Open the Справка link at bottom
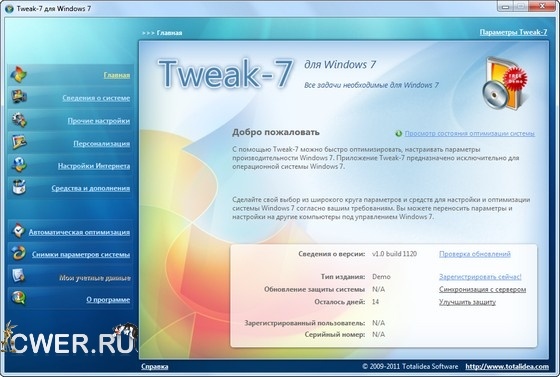Image resolution: width=560 pixels, height=377 pixels. click(155, 367)
